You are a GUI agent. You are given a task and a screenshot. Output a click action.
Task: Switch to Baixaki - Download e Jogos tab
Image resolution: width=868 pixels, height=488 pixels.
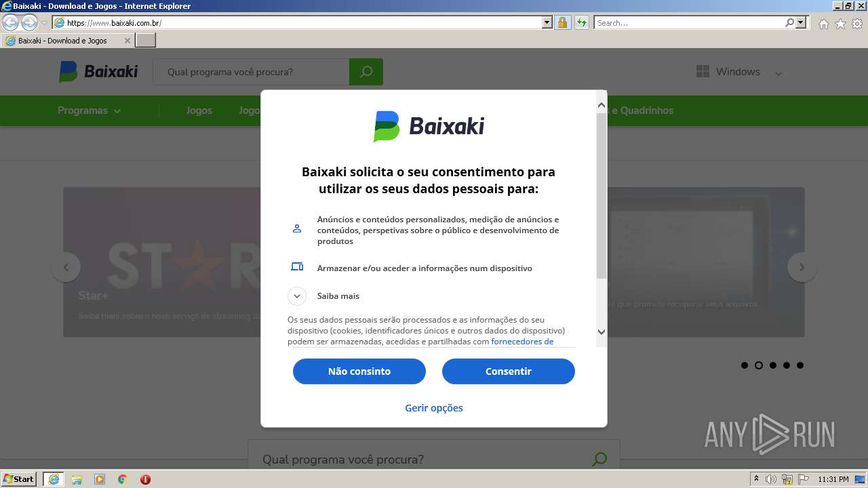point(68,41)
